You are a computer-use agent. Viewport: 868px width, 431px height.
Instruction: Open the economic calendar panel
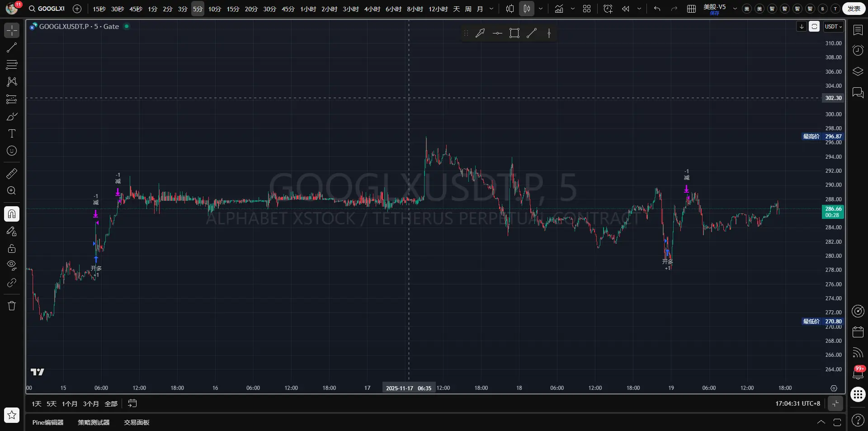(x=858, y=332)
